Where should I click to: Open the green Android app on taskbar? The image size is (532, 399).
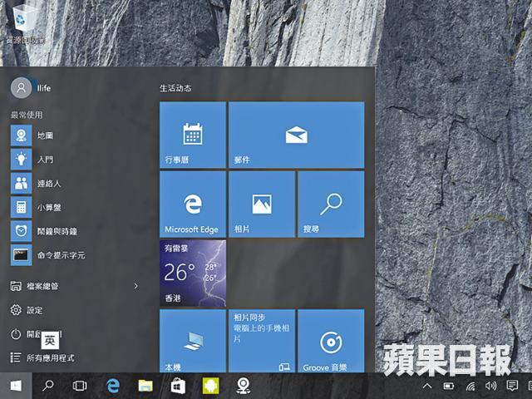[210, 386]
